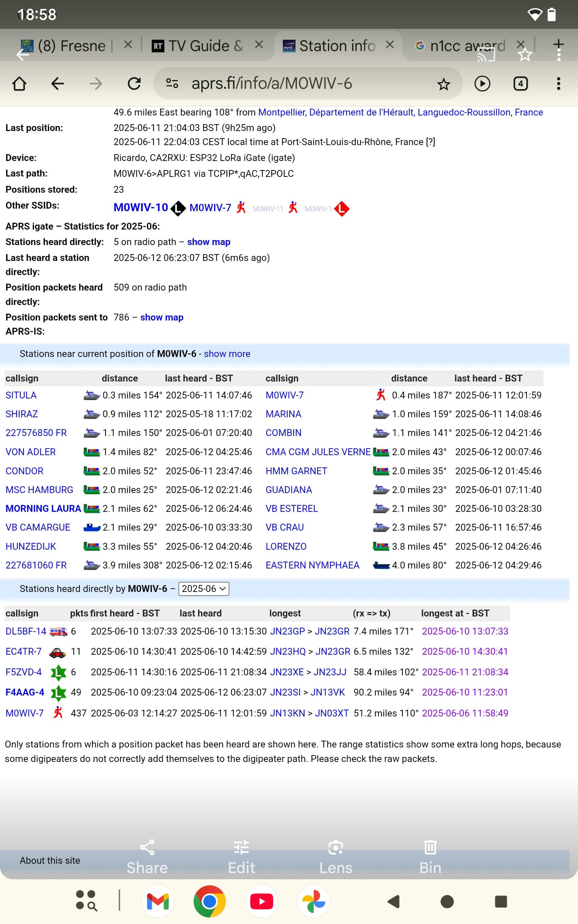Open the Montpellier location link
The height and width of the screenshot is (924, 578).
coord(400,112)
